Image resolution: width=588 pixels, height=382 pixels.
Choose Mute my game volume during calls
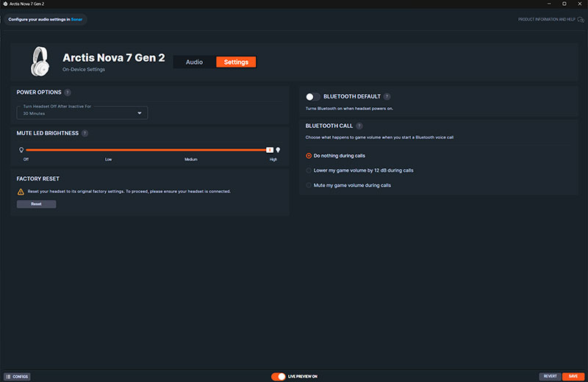point(309,185)
